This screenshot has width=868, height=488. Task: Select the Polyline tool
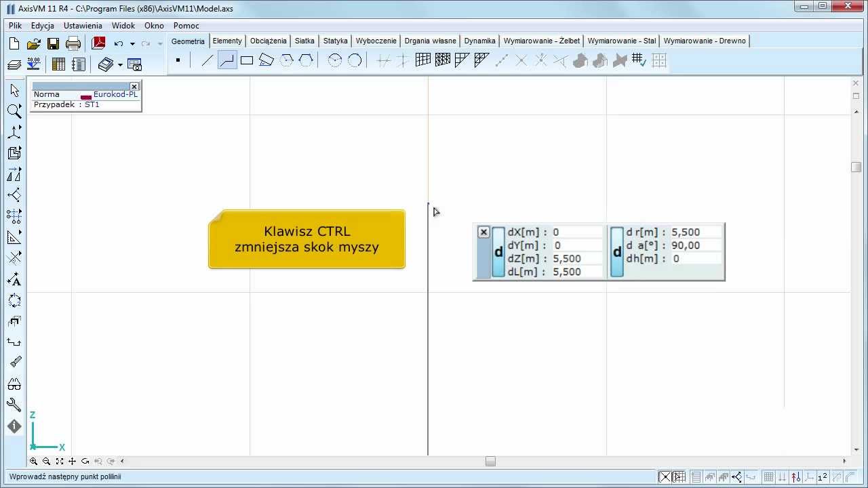pos(227,60)
